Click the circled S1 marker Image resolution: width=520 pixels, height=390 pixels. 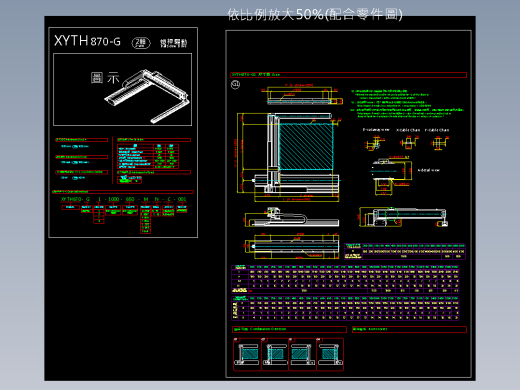point(235,84)
